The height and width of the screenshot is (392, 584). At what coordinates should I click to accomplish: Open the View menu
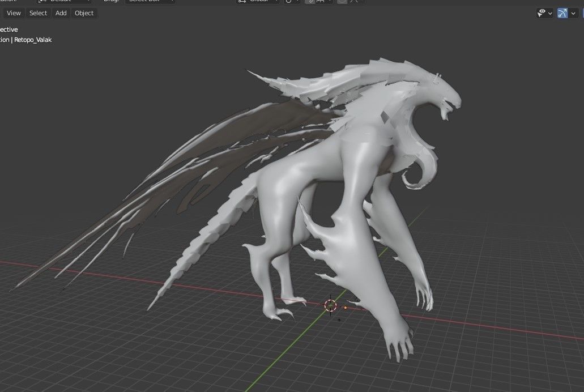pyautogui.click(x=14, y=13)
